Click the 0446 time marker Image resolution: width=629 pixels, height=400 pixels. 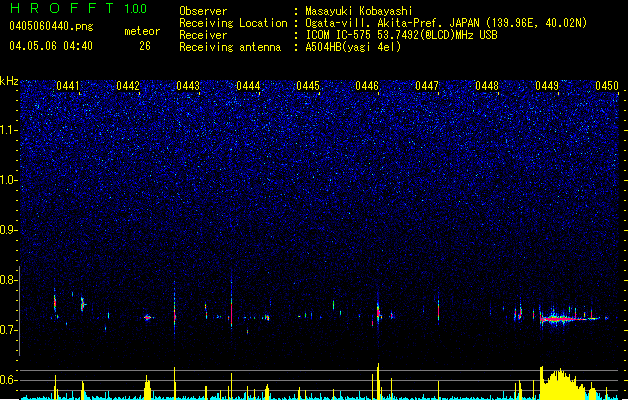(367, 86)
